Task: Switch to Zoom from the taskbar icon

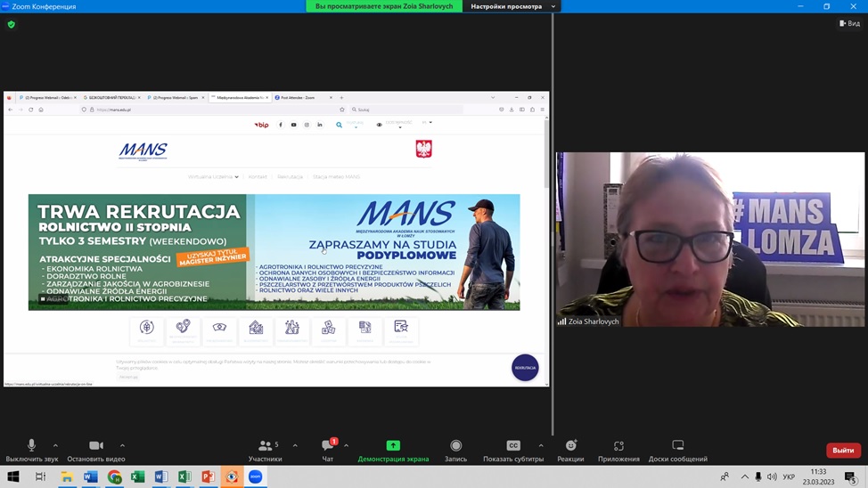Action: click(x=255, y=476)
